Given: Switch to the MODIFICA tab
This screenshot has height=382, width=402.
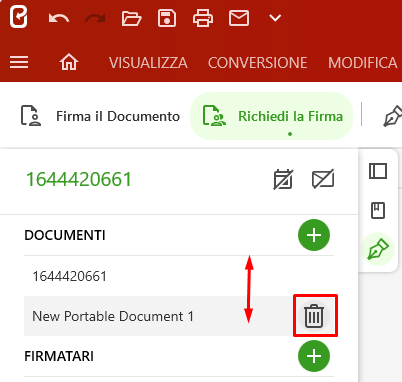Looking at the screenshot, I should 363,63.
